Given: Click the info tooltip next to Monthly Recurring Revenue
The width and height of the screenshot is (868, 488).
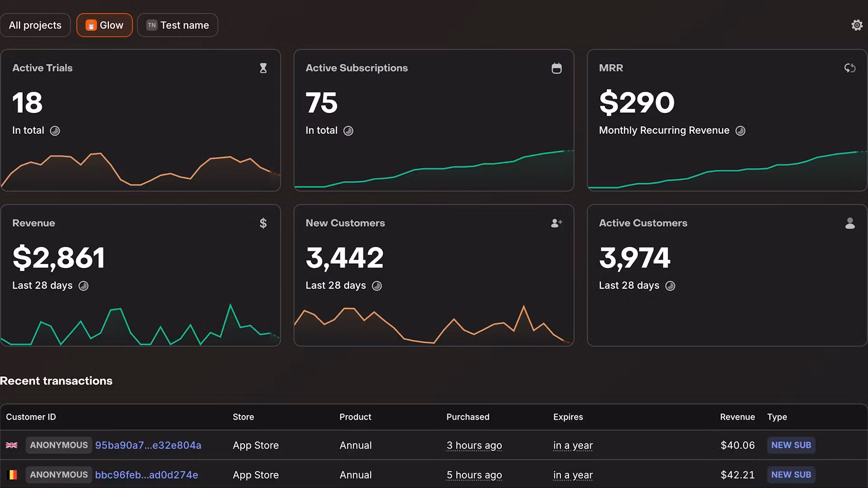Looking at the screenshot, I should [x=740, y=131].
